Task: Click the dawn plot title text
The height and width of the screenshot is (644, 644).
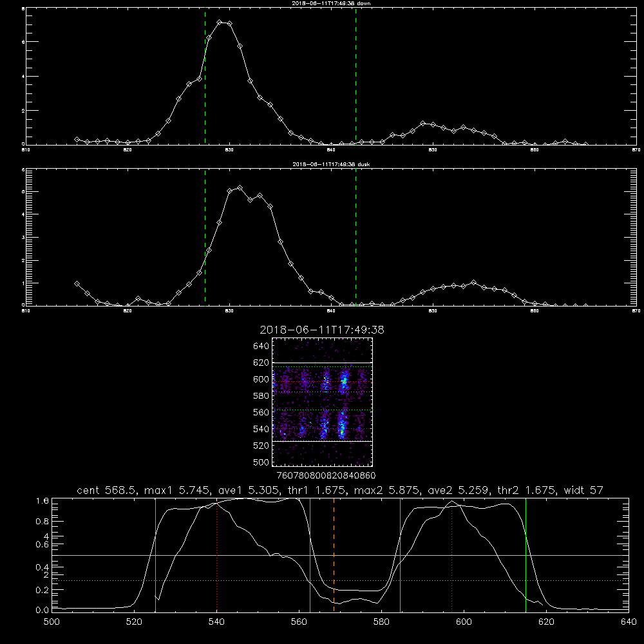Action: click(x=331, y=3)
